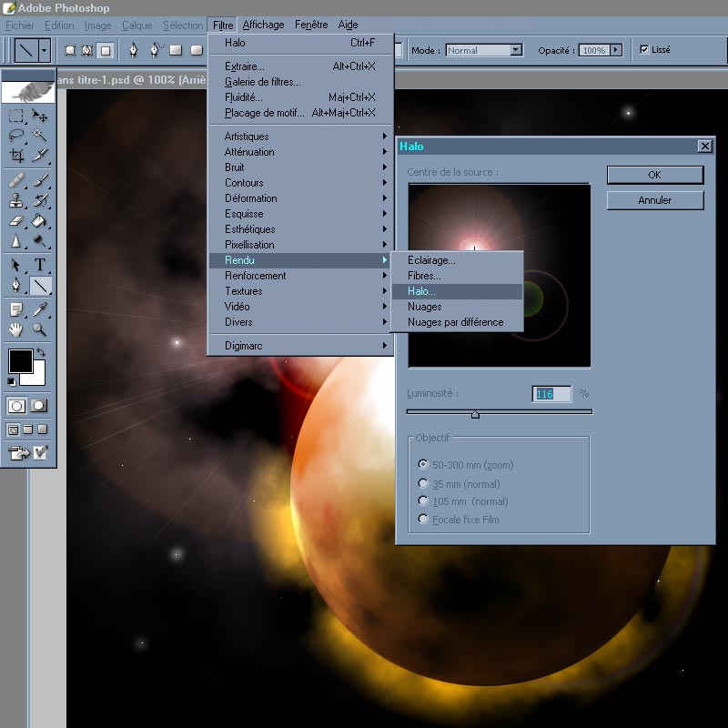Select the Paint Bucket tool

click(40, 221)
